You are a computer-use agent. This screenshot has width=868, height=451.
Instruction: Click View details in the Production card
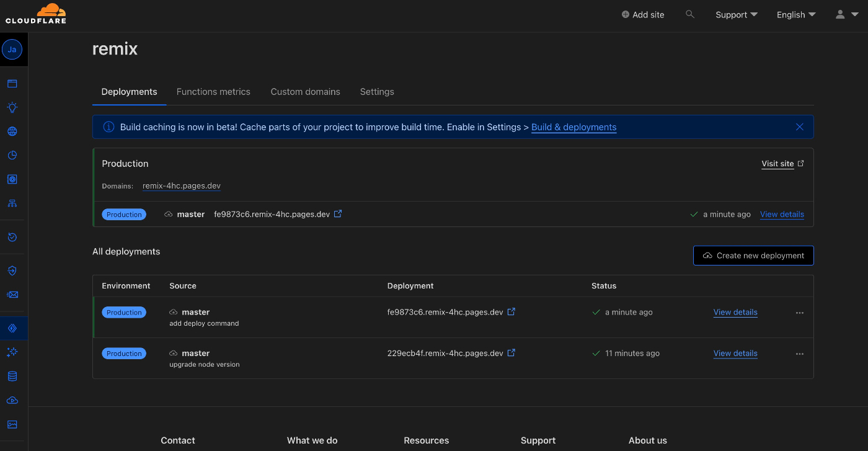tap(782, 215)
